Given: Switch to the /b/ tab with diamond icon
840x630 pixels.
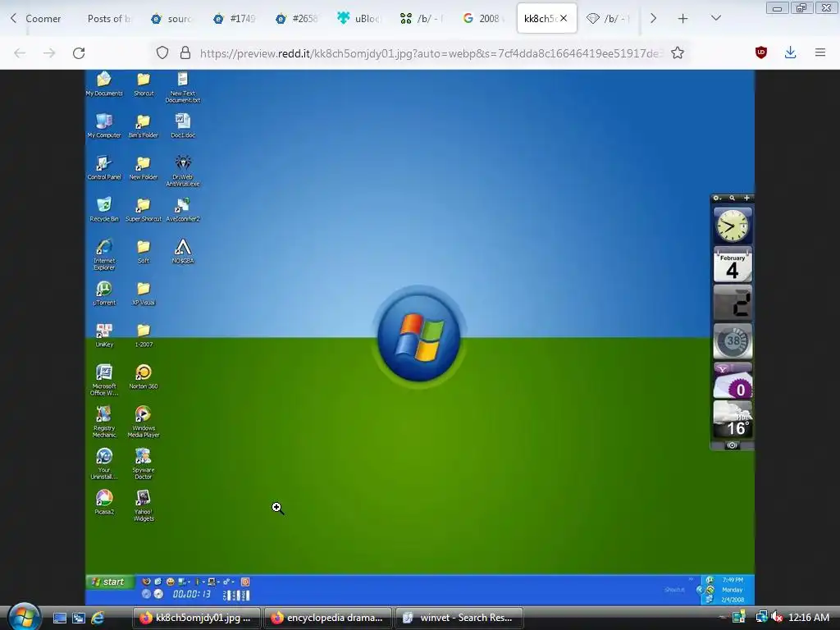Looking at the screenshot, I should [x=609, y=19].
